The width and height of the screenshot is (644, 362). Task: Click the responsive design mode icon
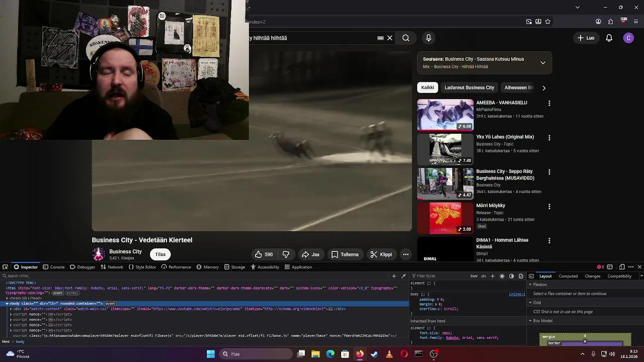coord(622,267)
